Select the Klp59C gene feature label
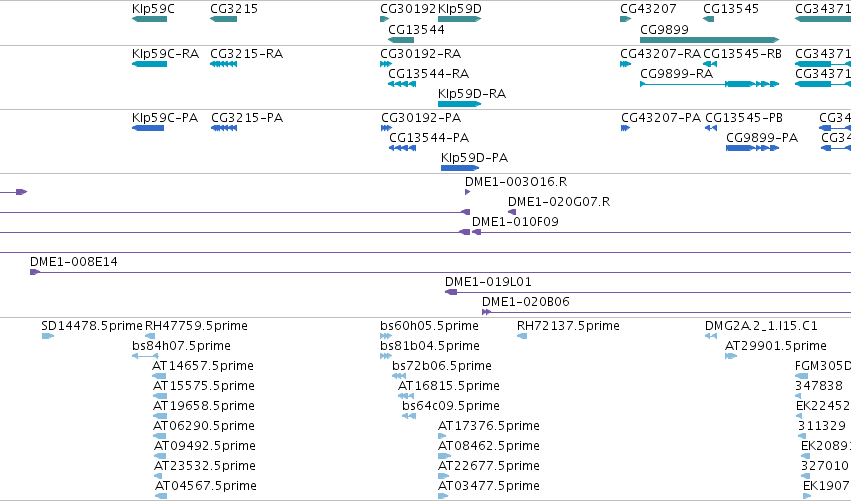The height and width of the screenshot is (501, 851). pyautogui.click(x=153, y=9)
